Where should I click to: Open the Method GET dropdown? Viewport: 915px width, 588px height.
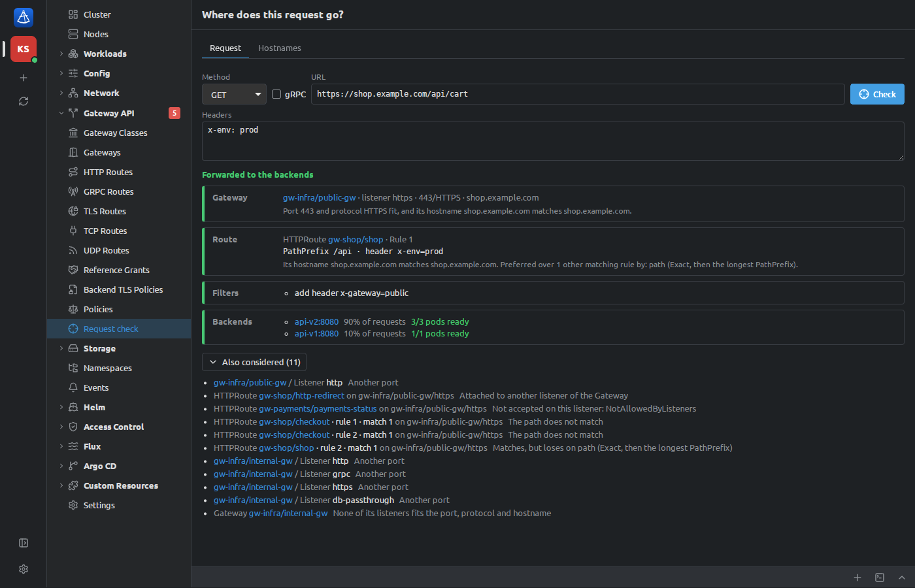(x=234, y=94)
